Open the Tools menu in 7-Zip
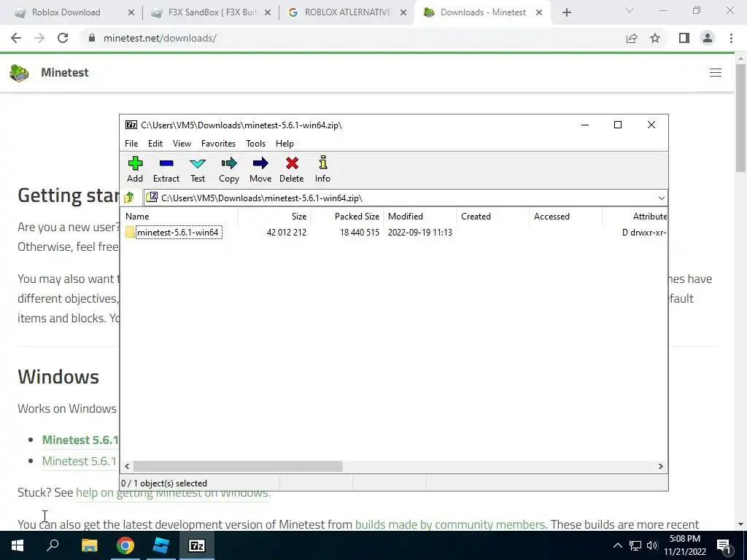Image resolution: width=747 pixels, height=560 pixels. click(x=255, y=144)
